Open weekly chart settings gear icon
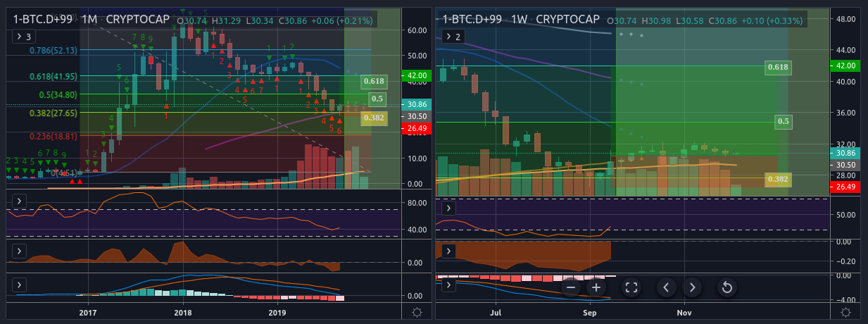 846,313
